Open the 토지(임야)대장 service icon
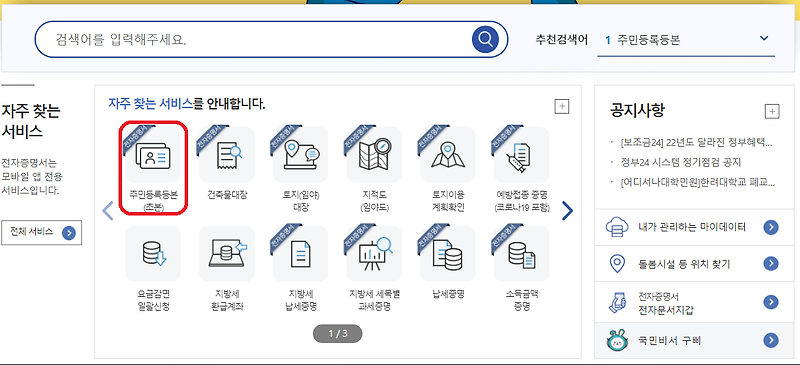The width and height of the screenshot is (800, 365). tap(301, 155)
